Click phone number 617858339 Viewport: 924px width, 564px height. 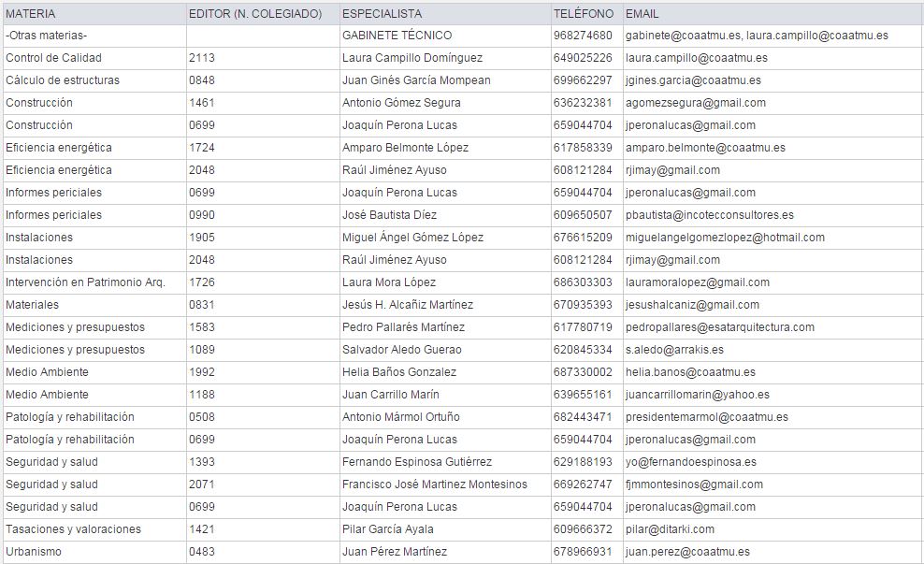point(583,148)
